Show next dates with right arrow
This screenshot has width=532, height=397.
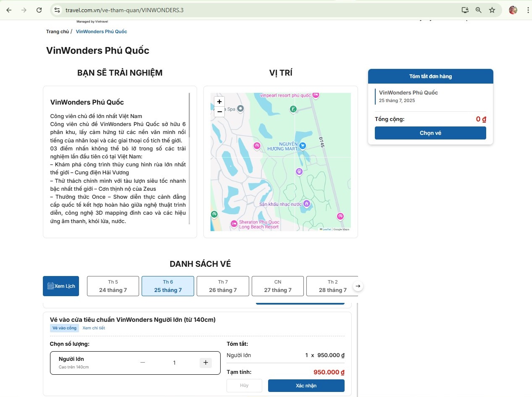point(358,286)
